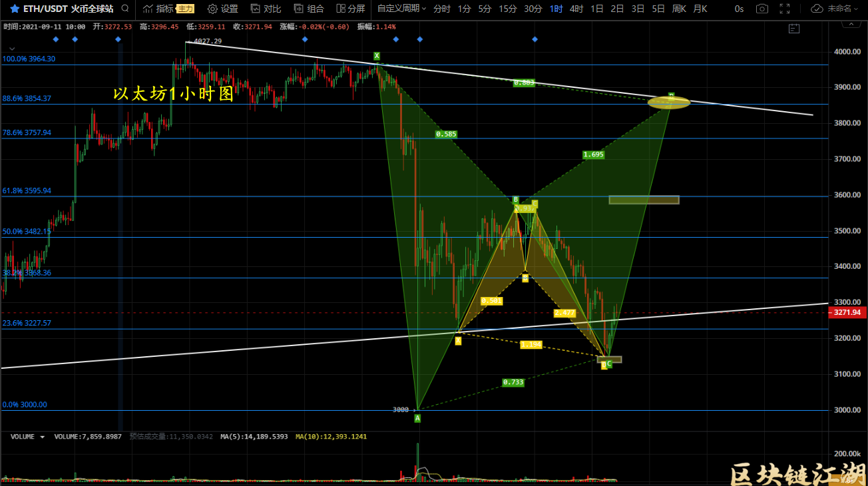Image resolution: width=868 pixels, height=486 pixels.
Task: Click the 1.695 harmonic ratio label
Action: pos(593,154)
